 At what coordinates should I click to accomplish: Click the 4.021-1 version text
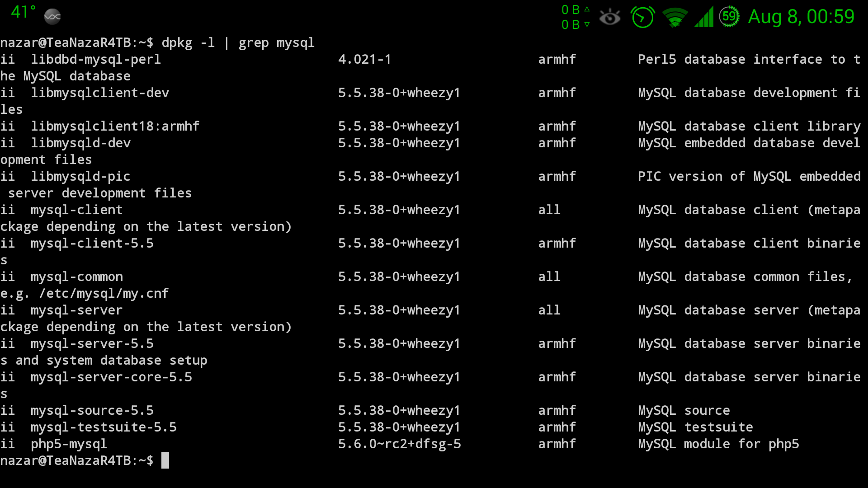[x=364, y=60]
